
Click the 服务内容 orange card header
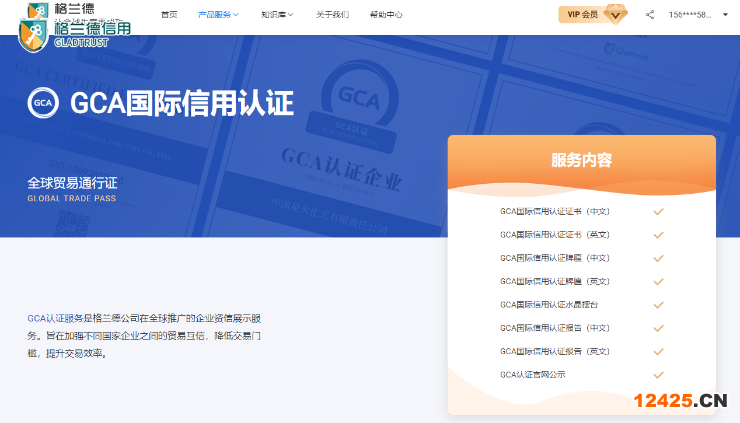(x=581, y=160)
